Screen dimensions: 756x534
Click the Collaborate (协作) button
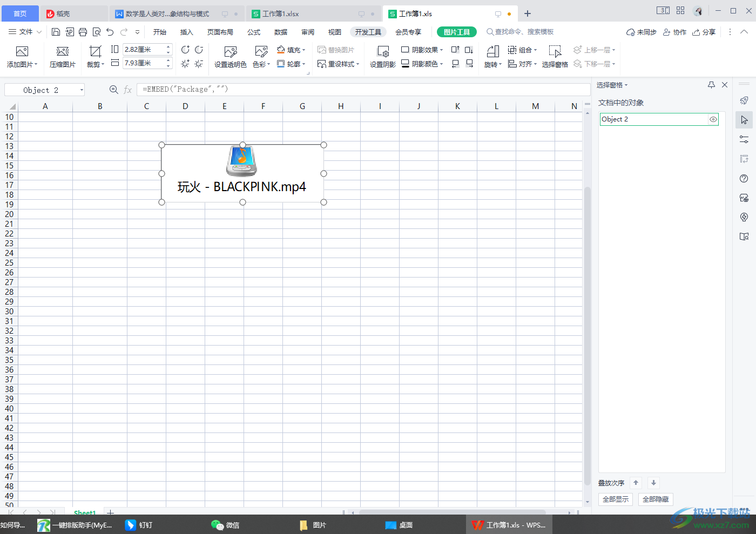674,32
